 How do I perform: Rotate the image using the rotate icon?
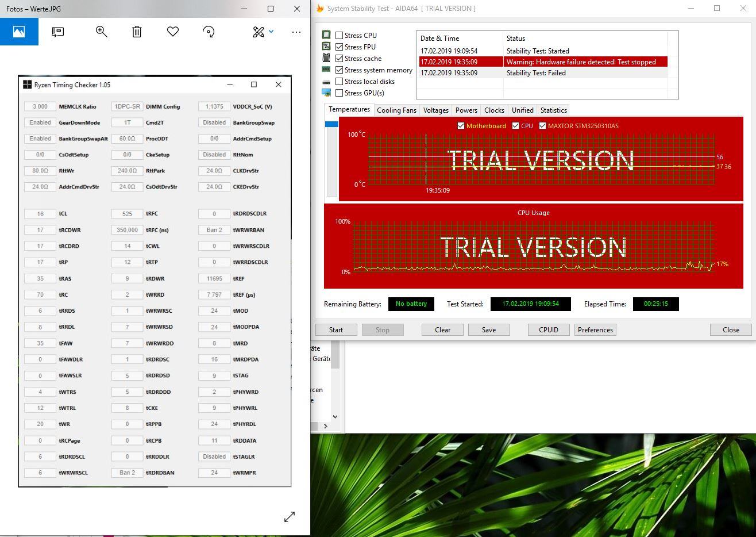pos(209,32)
